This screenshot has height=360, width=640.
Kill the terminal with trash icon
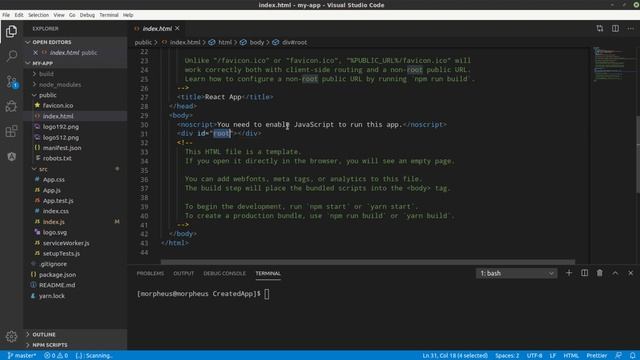600,273
